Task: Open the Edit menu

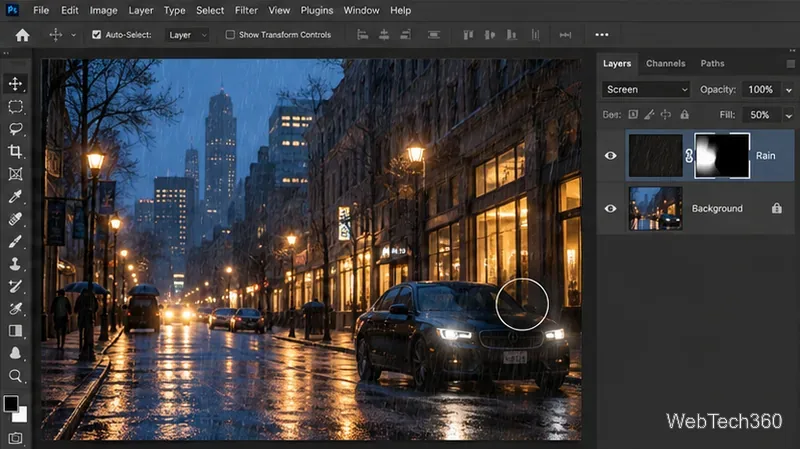Action: point(69,10)
